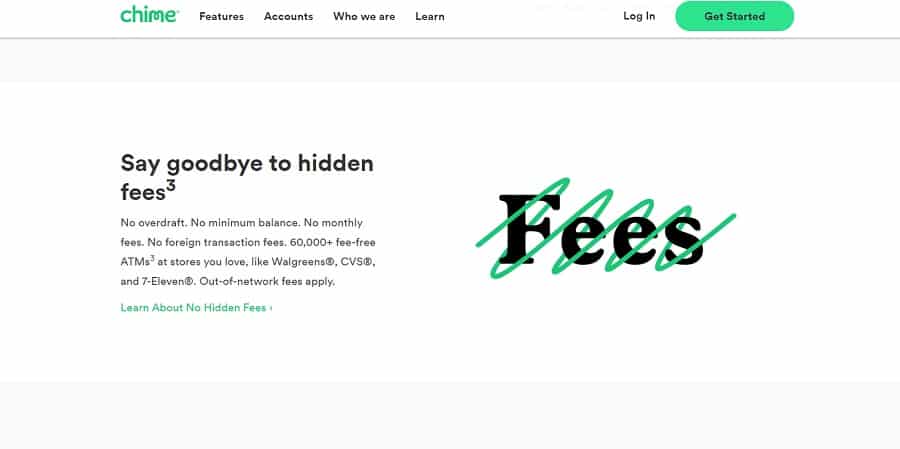The image size is (900, 449).
Task: Click the Say goodbye to hidden fees heading
Action: coord(246,164)
